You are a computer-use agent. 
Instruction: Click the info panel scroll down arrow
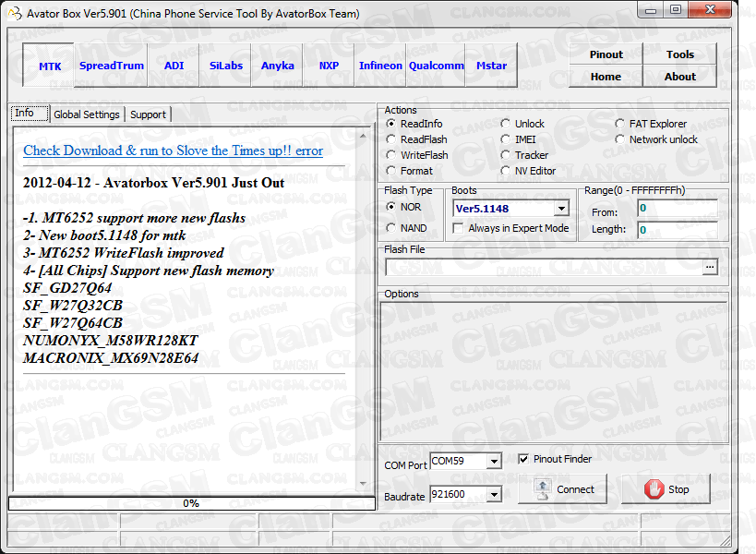363,484
